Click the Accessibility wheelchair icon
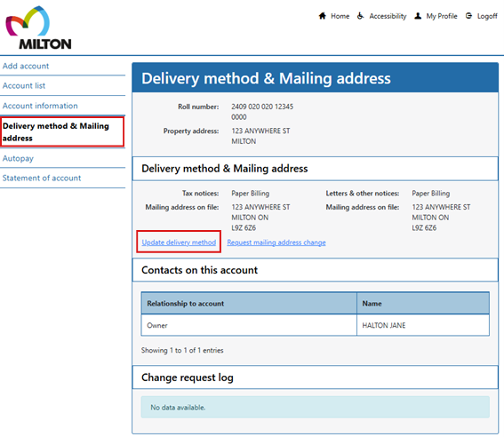 [361, 16]
